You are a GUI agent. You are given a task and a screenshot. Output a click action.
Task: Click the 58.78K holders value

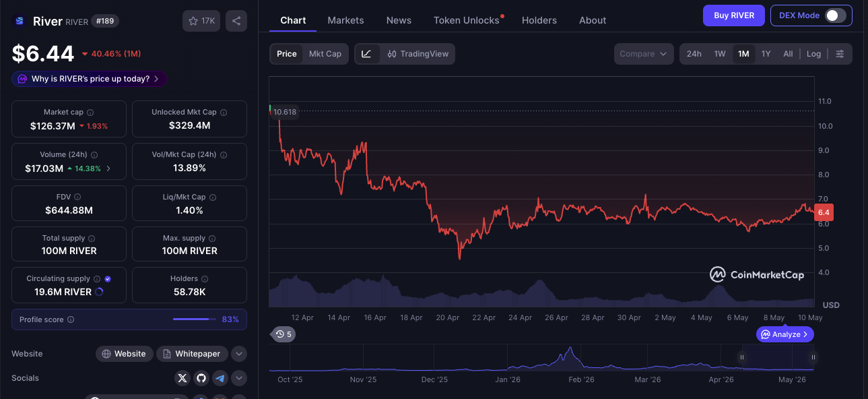click(x=189, y=292)
